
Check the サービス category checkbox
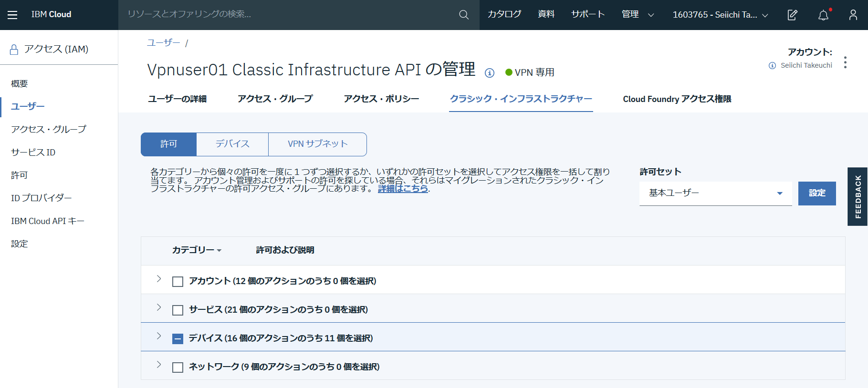pos(178,310)
